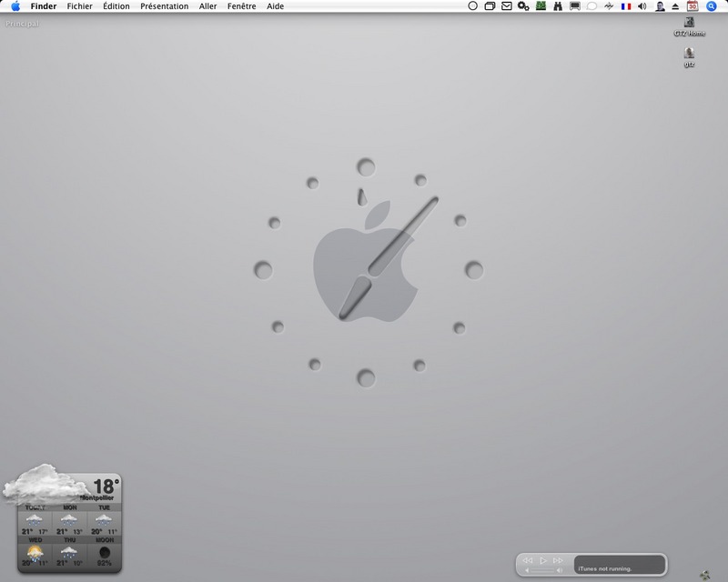
Task: Open the calendar menu bar icon
Action: [x=693, y=6]
